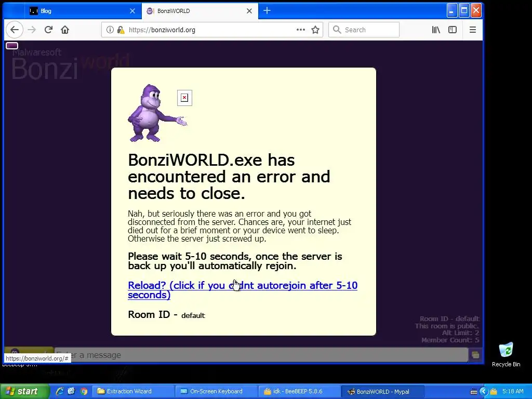
Task: Click the Reload? autorejoin link
Action: 243,290
